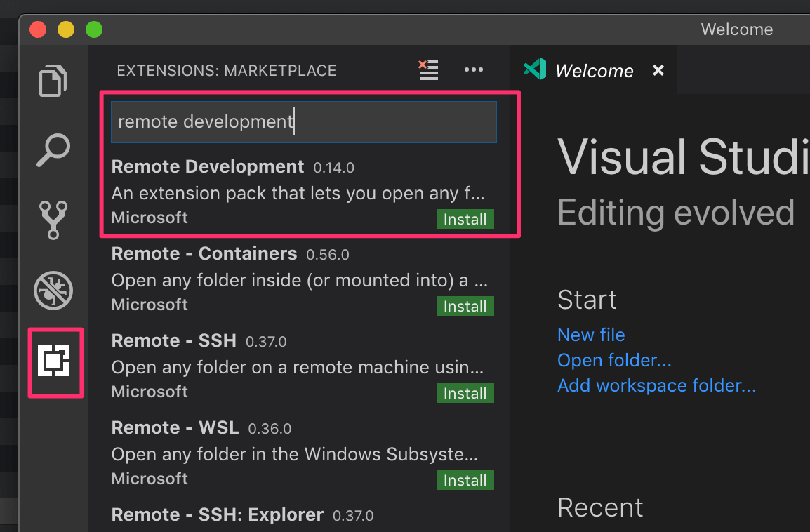This screenshot has width=810, height=532.
Task: Switch to the Welcome tab
Action: [x=594, y=70]
